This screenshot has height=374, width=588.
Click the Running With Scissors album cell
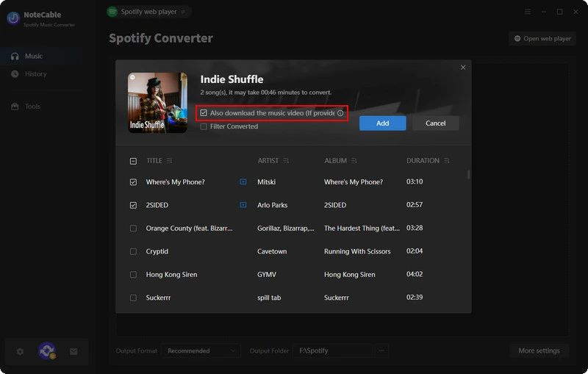(x=357, y=251)
